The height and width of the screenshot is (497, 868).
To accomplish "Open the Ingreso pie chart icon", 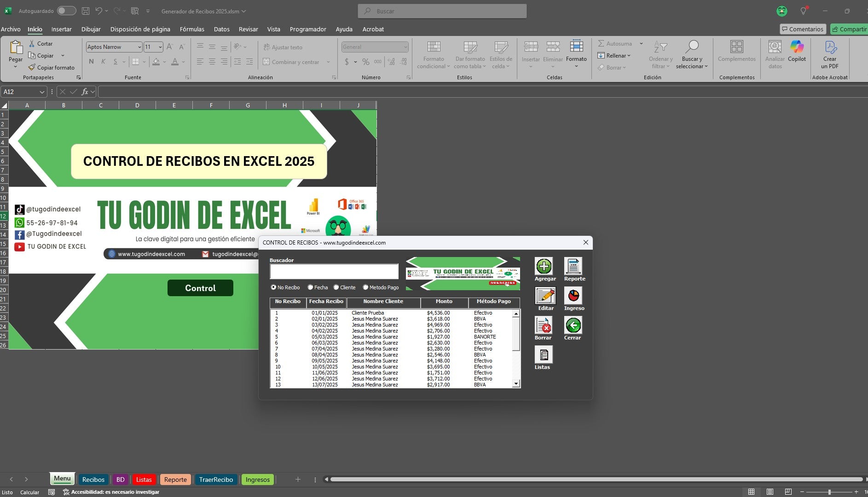I will pyautogui.click(x=573, y=296).
